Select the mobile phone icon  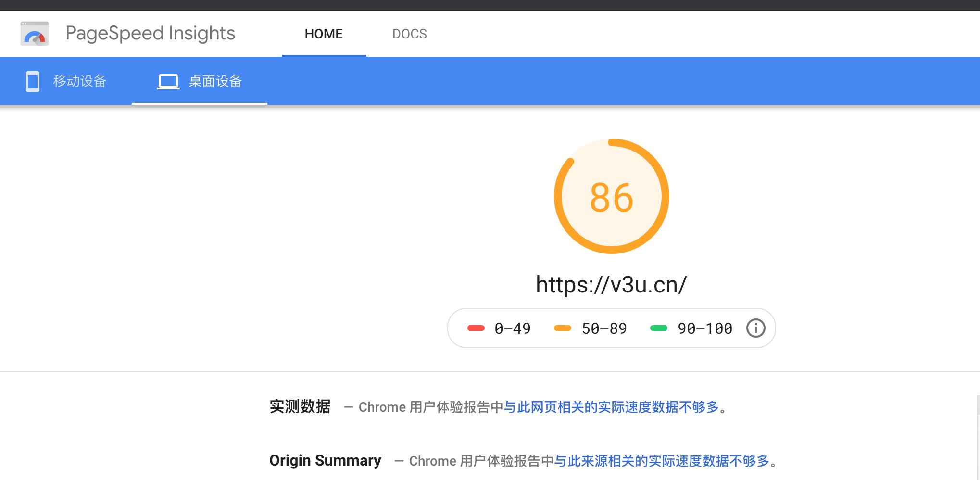coord(32,81)
